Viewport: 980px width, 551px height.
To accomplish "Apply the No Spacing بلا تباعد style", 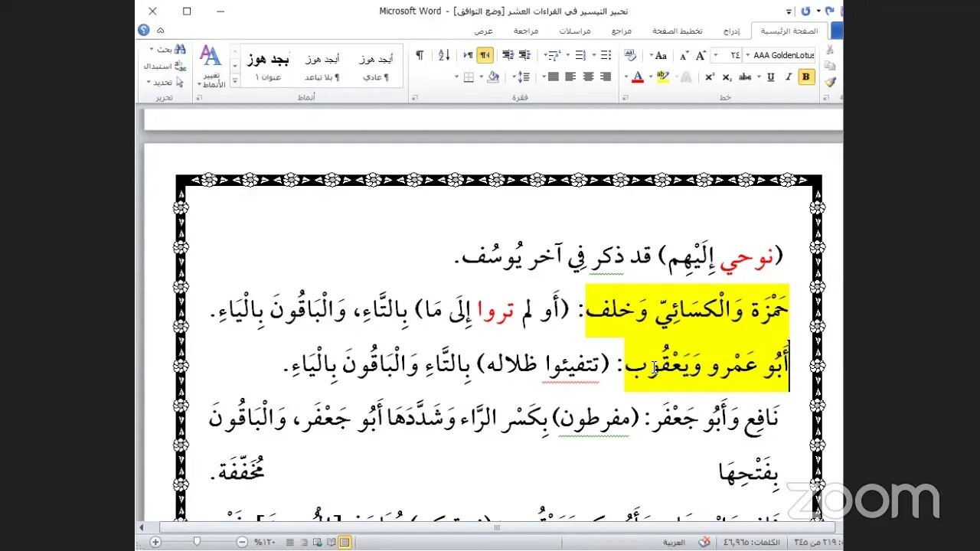I will click(322, 67).
